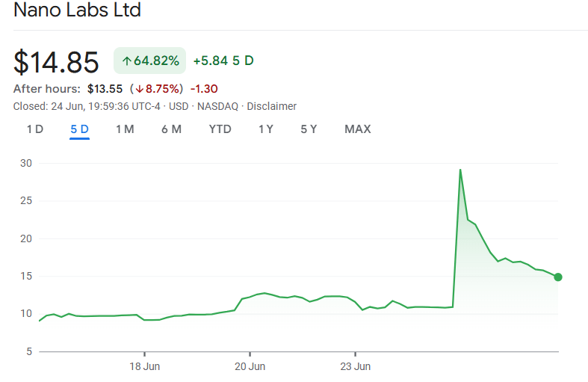588x382 pixels.
Task: Select the 5 D range tab
Action: [x=79, y=129]
